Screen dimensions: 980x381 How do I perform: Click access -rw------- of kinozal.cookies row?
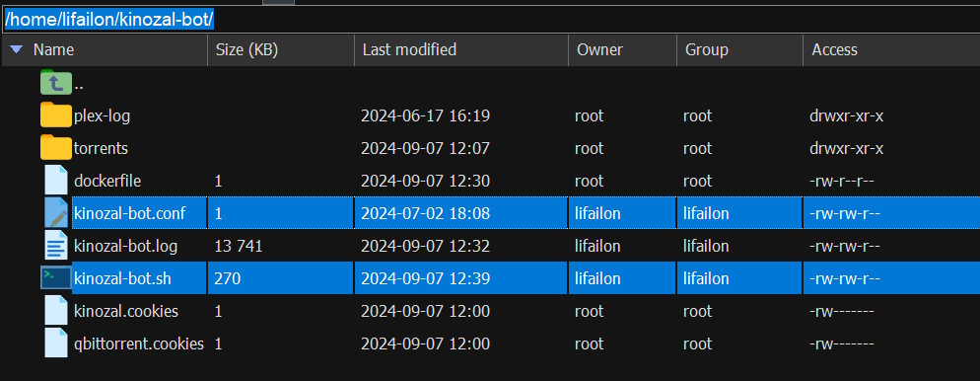point(841,311)
